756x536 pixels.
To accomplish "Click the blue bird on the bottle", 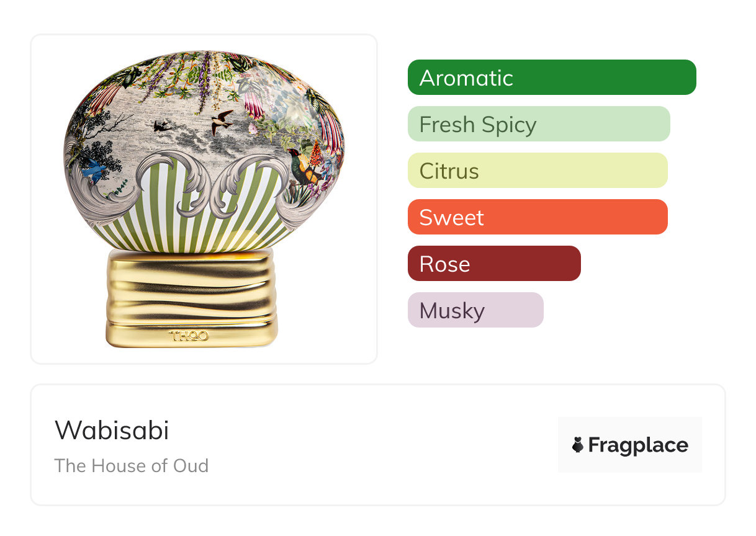I will click(x=95, y=169).
